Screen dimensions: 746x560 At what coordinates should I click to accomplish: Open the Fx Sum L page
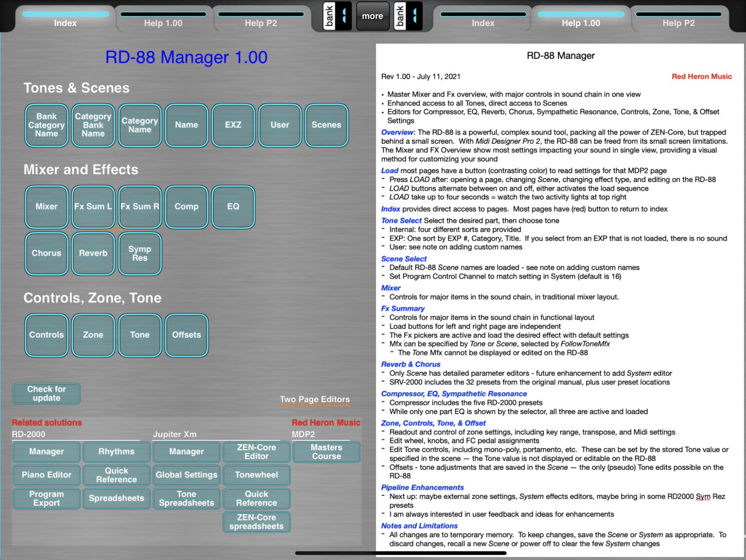(x=93, y=207)
